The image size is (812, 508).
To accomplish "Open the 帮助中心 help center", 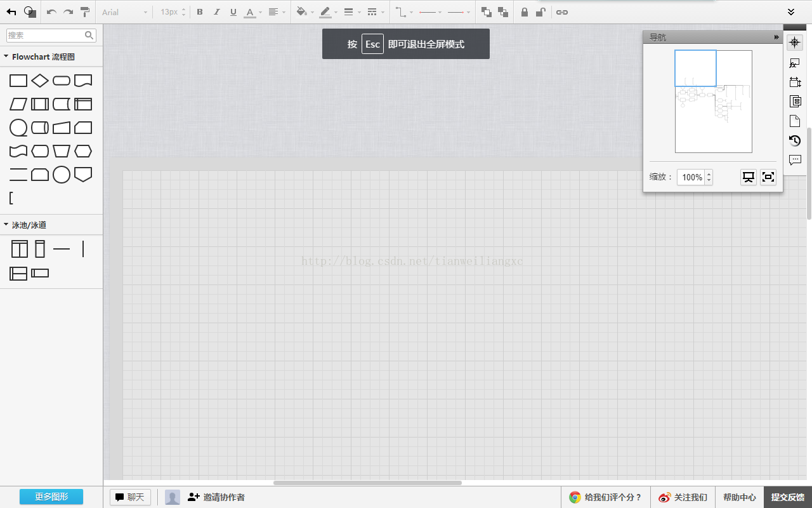I will (740, 497).
